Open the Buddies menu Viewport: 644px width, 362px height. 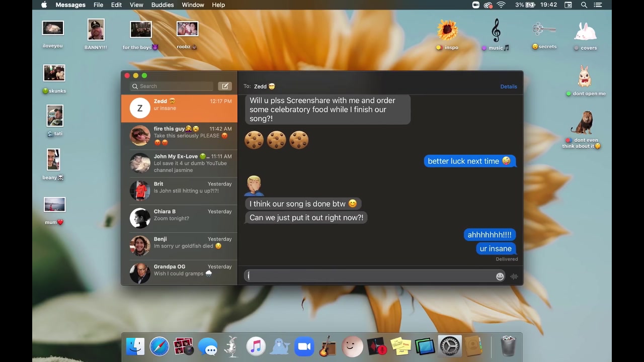[163, 5]
